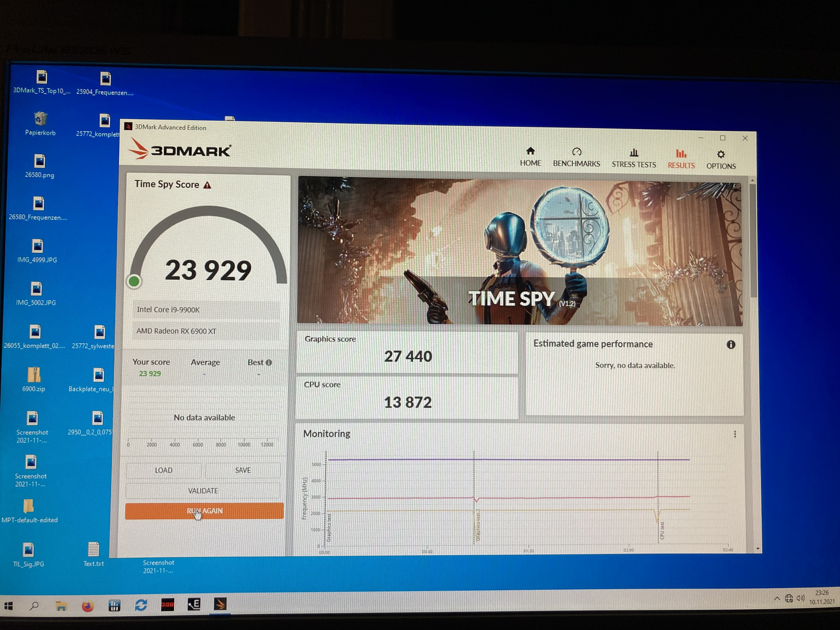Select the Text.txt desktop file
The image size is (840, 630).
click(93, 554)
